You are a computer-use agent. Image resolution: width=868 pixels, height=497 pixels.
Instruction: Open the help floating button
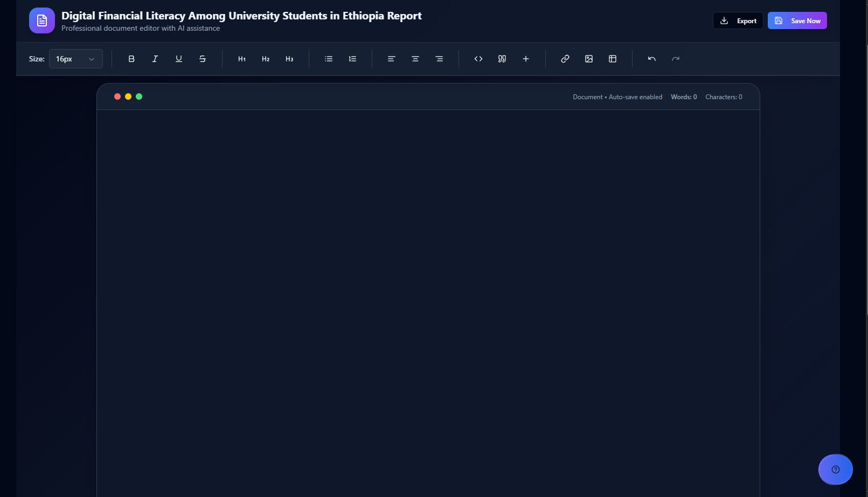tap(836, 470)
